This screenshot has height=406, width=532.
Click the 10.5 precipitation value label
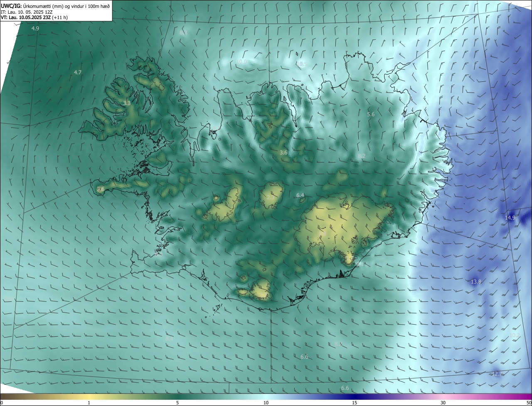click(301, 64)
